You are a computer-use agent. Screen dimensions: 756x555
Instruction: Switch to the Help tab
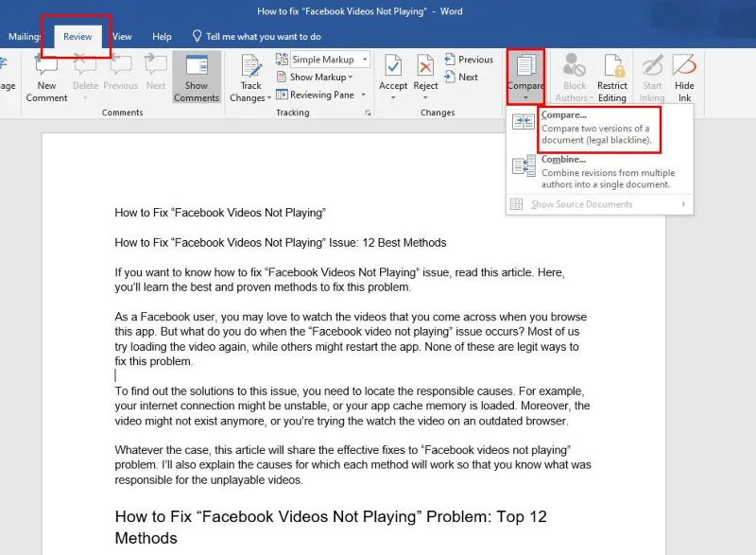pyautogui.click(x=162, y=37)
